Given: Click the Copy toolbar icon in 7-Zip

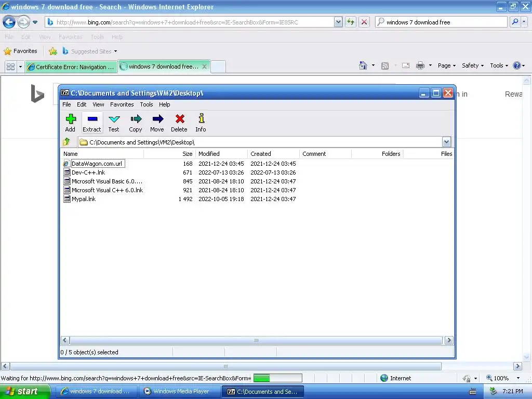Looking at the screenshot, I should (x=136, y=123).
